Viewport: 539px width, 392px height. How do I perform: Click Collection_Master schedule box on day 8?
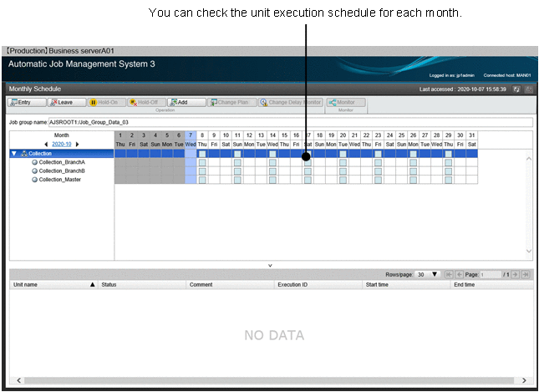pos(202,180)
